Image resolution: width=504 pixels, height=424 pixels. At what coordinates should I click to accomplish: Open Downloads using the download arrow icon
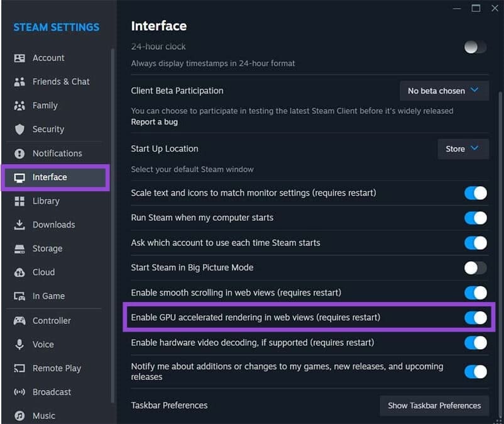point(19,225)
